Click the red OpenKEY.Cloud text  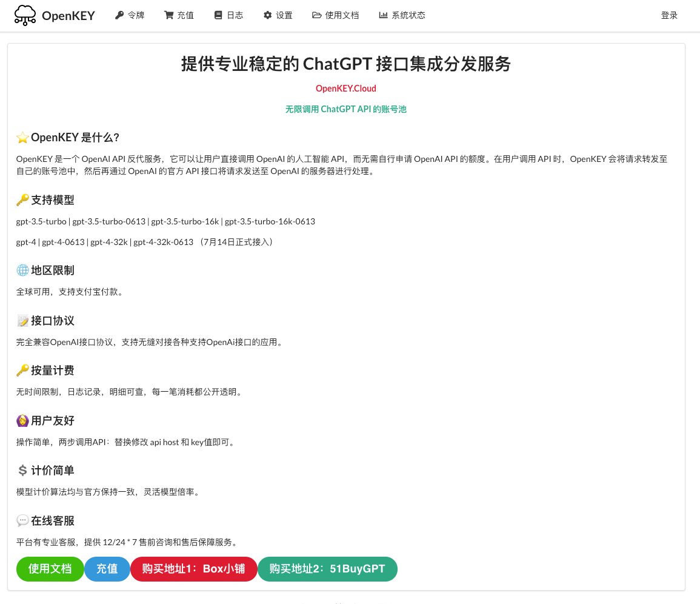[346, 89]
